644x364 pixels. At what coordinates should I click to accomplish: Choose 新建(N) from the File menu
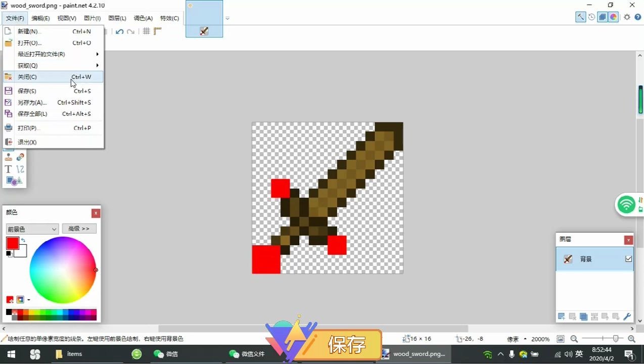click(x=53, y=31)
